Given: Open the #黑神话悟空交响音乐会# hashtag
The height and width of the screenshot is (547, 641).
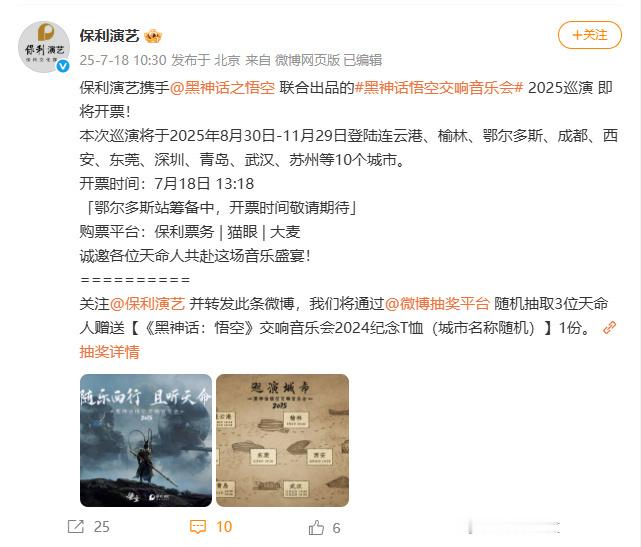Looking at the screenshot, I should point(439,87).
